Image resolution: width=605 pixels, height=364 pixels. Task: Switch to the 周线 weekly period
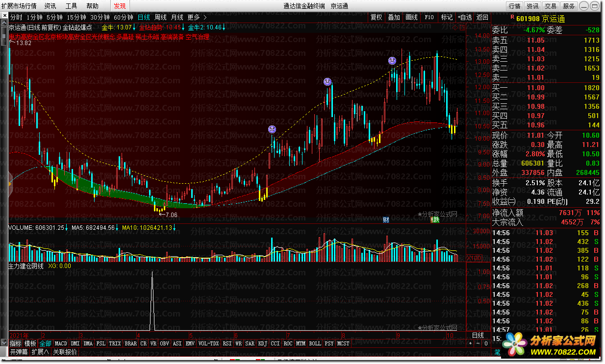click(x=161, y=17)
